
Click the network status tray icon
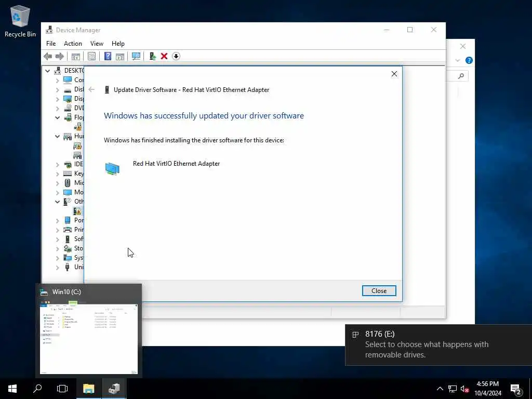(453, 389)
